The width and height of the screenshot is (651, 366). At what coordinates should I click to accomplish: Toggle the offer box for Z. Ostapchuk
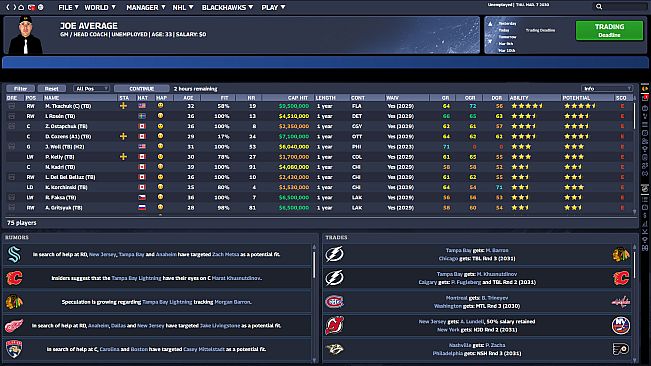(12, 126)
